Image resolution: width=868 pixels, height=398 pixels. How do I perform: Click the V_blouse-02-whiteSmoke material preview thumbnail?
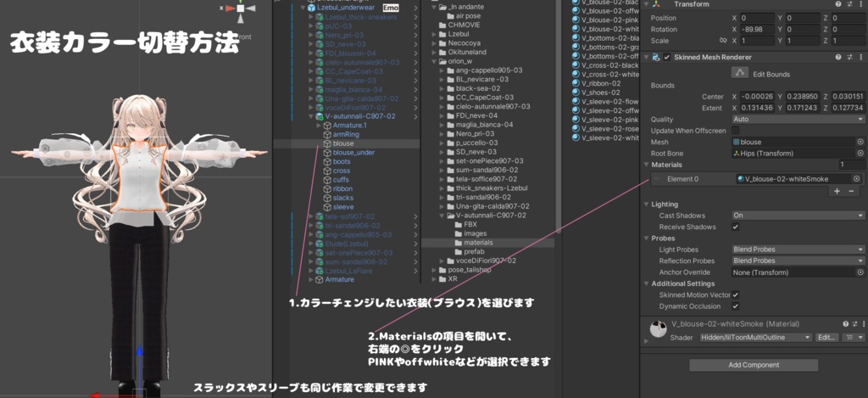(x=658, y=329)
